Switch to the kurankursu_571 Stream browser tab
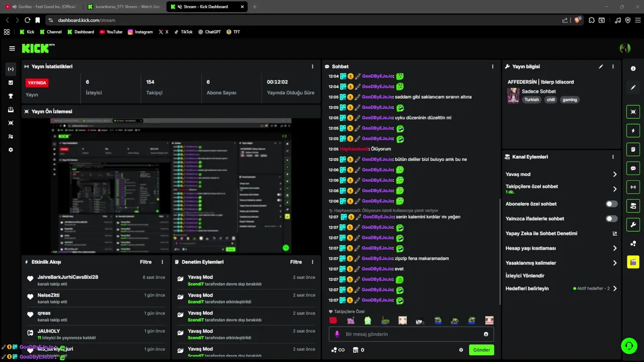The image size is (644, 362). click(124, 7)
